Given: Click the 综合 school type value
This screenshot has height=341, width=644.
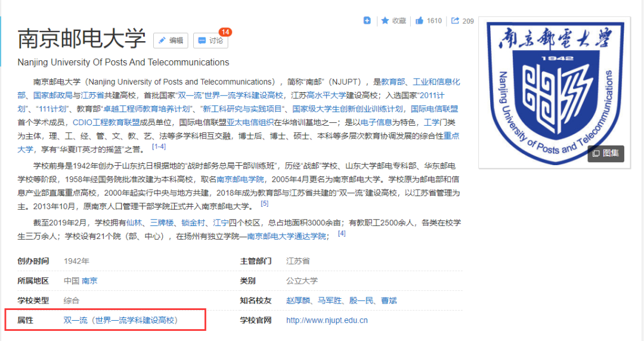Looking at the screenshot, I should tap(72, 300).
